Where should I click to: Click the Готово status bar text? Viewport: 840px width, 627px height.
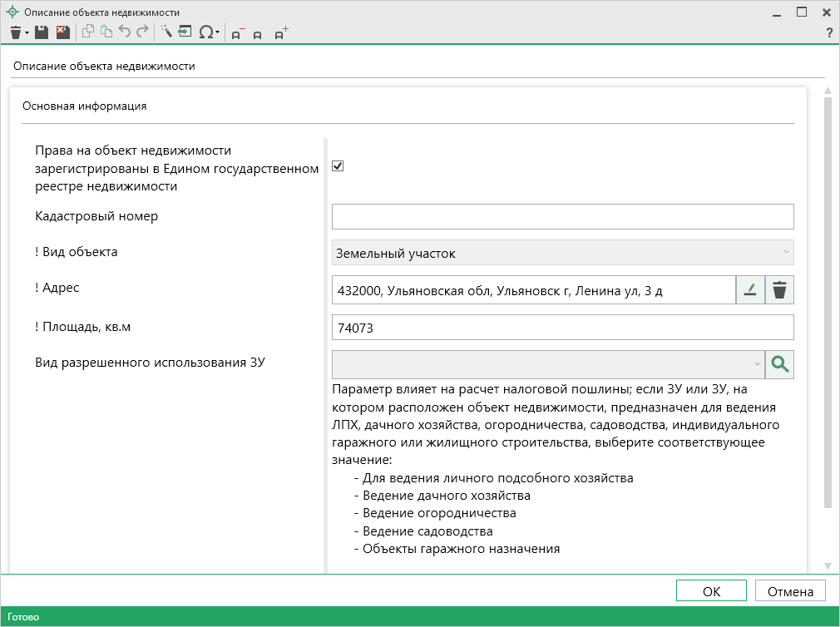point(23,617)
